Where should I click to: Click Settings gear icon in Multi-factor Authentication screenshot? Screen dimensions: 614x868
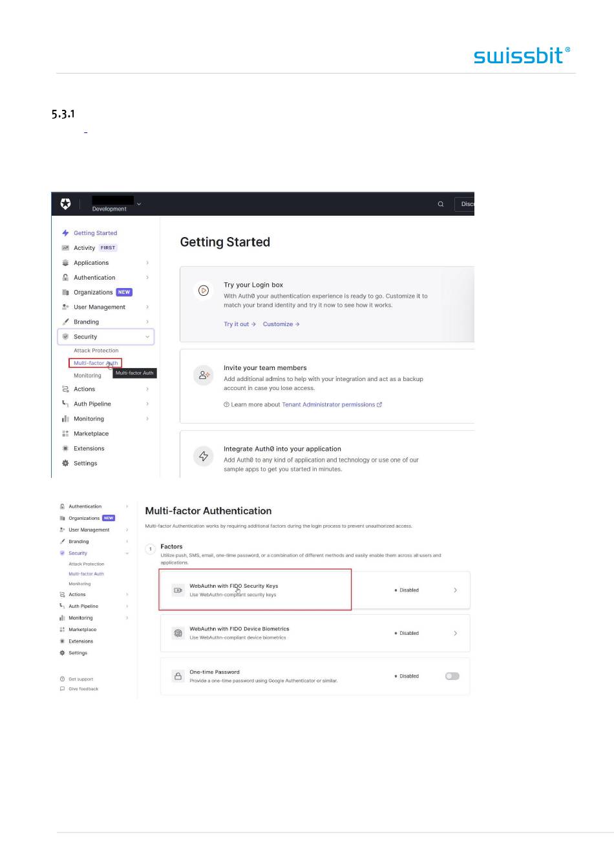pos(62,653)
